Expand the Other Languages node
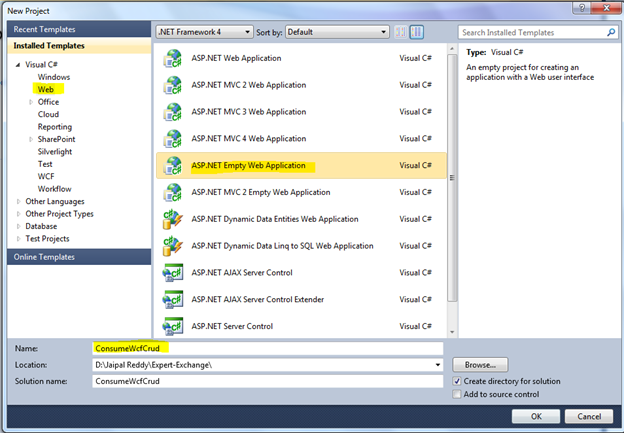 [x=18, y=201]
